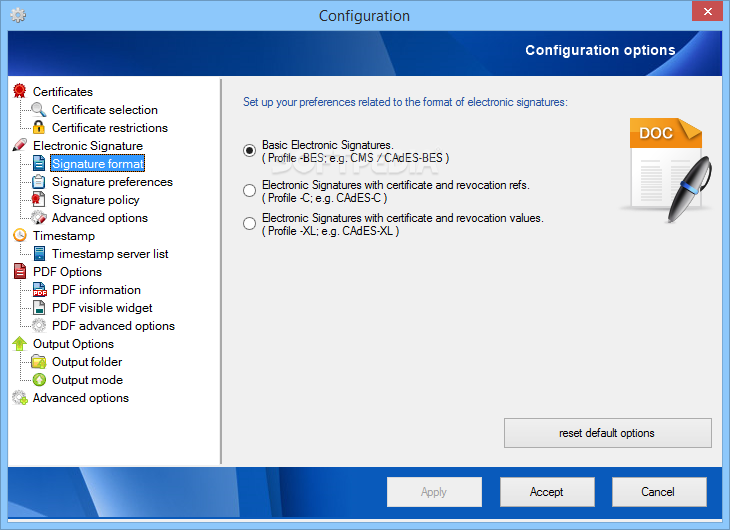Screen dimensions: 730x530
Task: Click the PDF icon beside PDF information
Action: (39, 289)
